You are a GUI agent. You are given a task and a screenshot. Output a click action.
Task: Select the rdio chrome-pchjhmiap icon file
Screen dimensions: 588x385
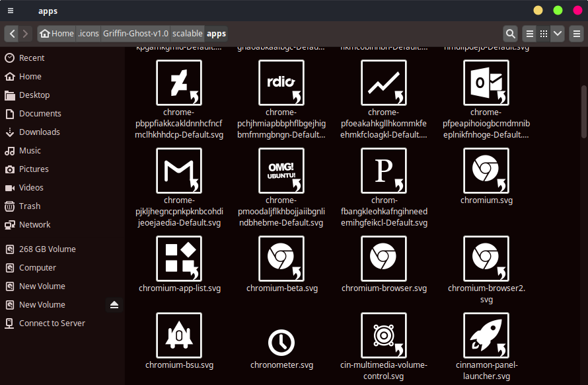pyautogui.click(x=281, y=83)
